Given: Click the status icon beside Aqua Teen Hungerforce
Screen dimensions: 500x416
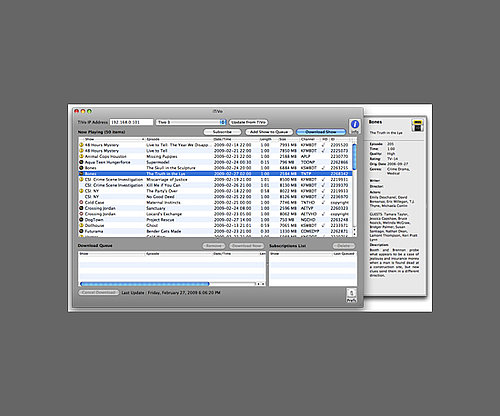Looking at the screenshot, I should [81, 162].
